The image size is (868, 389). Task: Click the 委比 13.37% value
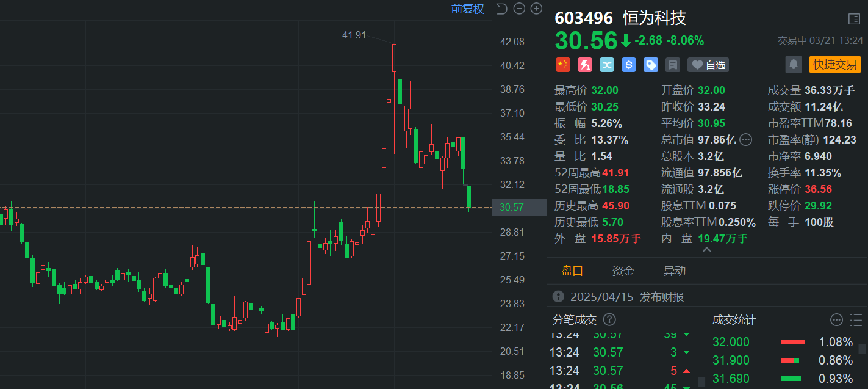click(x=609, y=140)
